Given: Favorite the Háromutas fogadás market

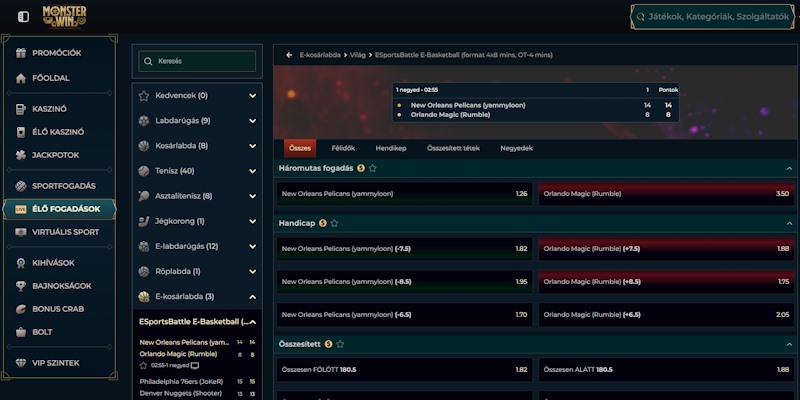Looking at the screenshot, I should [372, 168].
